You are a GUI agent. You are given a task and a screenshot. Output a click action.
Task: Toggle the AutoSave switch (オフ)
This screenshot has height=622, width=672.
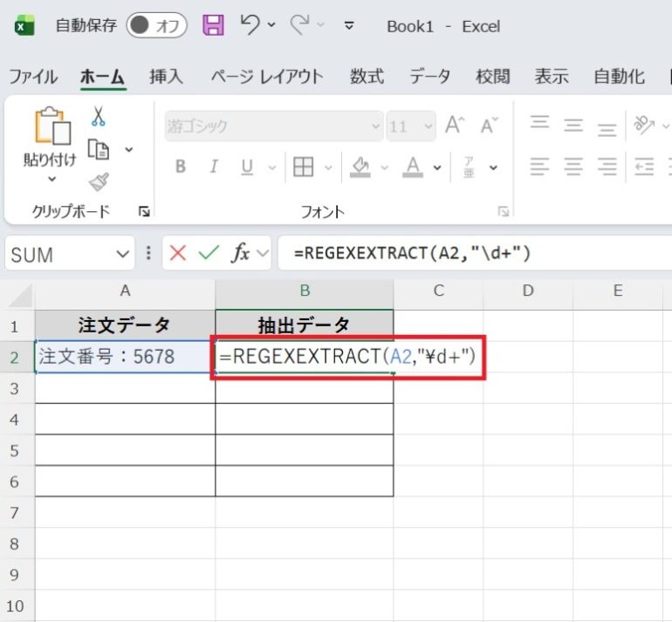(156, 25)
